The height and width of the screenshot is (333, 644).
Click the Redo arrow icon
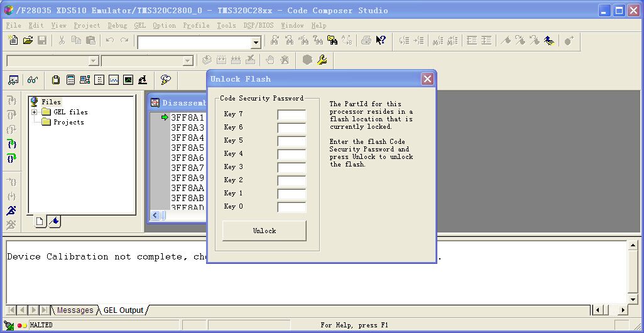point(124,40)
